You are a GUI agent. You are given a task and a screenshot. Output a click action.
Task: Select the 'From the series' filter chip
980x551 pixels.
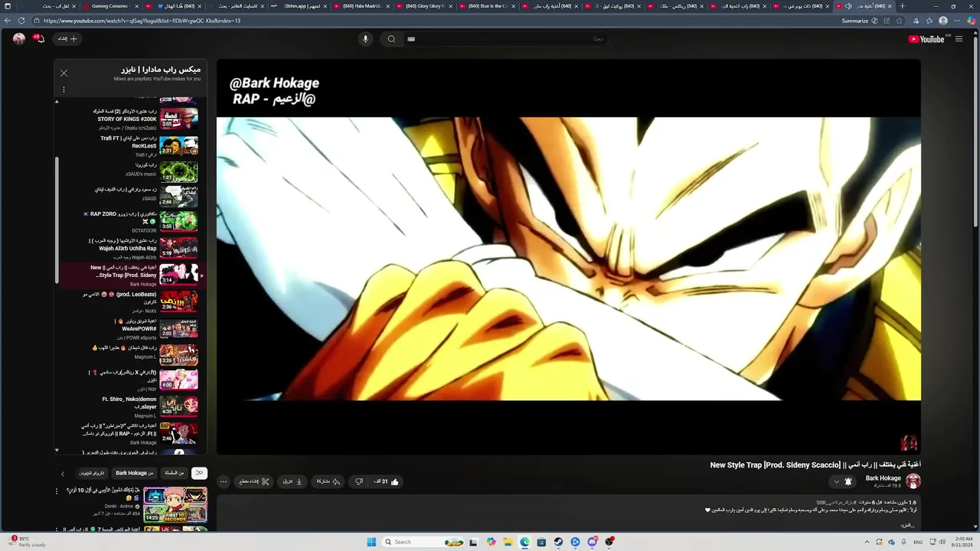click(x=175, y=473)
